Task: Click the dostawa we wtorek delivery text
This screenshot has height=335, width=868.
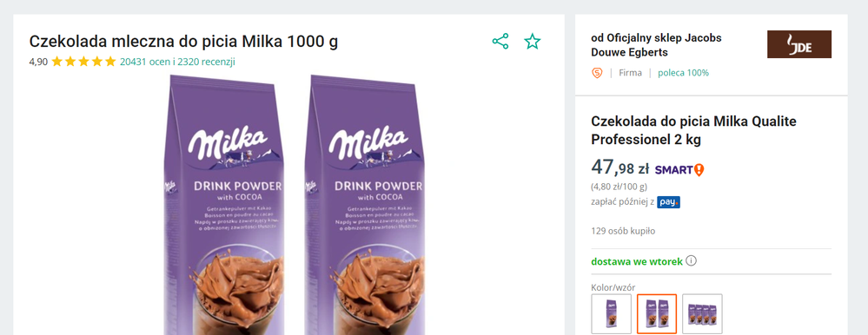Action: [637, 261]
